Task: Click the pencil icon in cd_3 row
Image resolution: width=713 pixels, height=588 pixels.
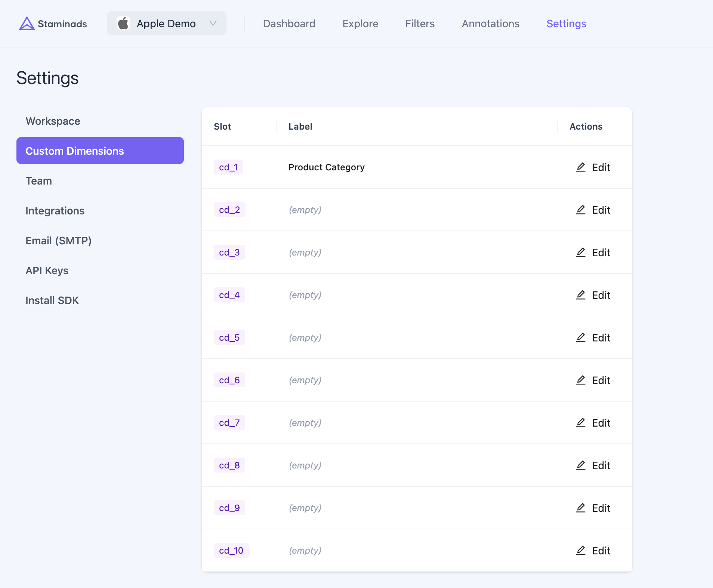Action: click(581, 252)
